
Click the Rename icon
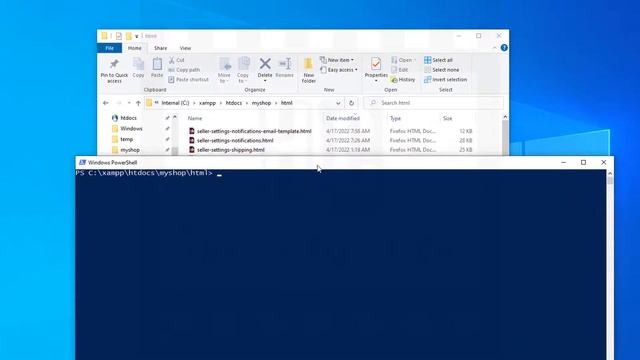coord(284,64)
